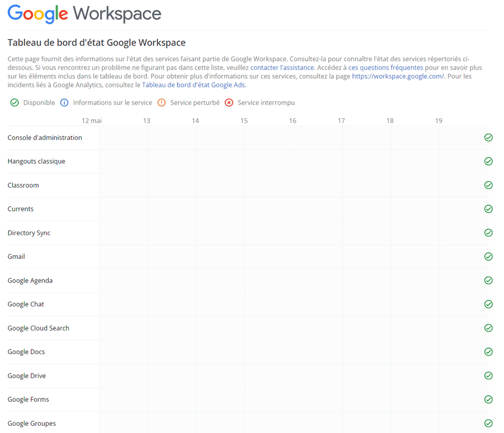The width and height of the screenshot is (504, 433).
Task: Click the Disponible legend label
Action: [39, 103]
